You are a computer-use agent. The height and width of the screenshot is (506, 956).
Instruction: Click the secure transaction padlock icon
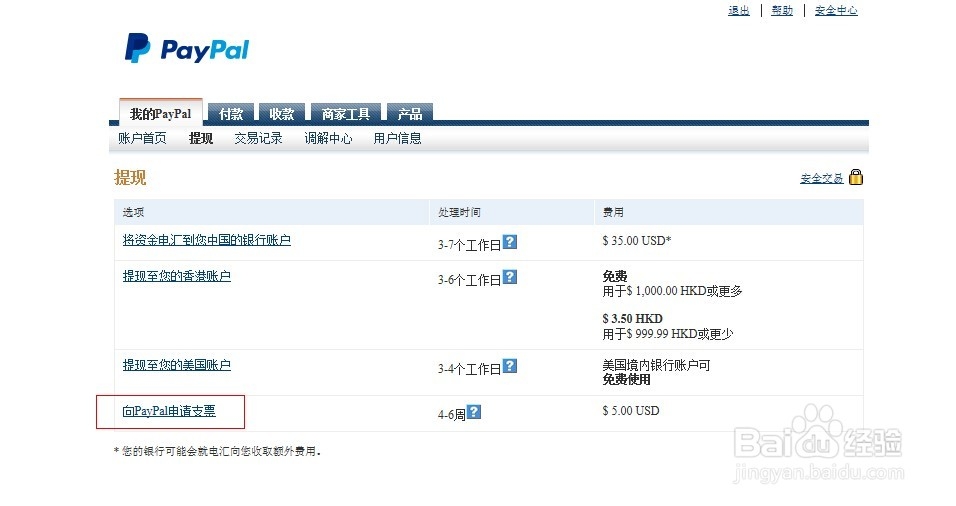pyautogui.click(x=856, y=177)
